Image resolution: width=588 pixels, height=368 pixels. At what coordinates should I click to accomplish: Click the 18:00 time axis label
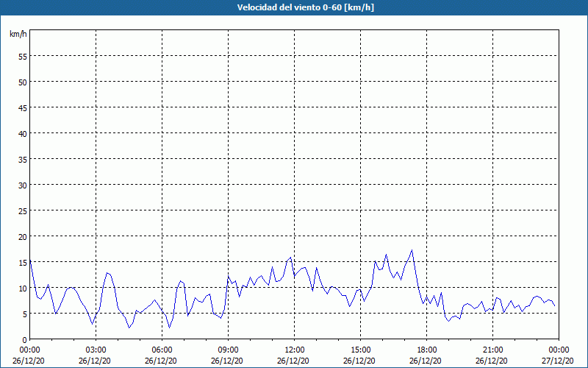click(x=427, y=350)
